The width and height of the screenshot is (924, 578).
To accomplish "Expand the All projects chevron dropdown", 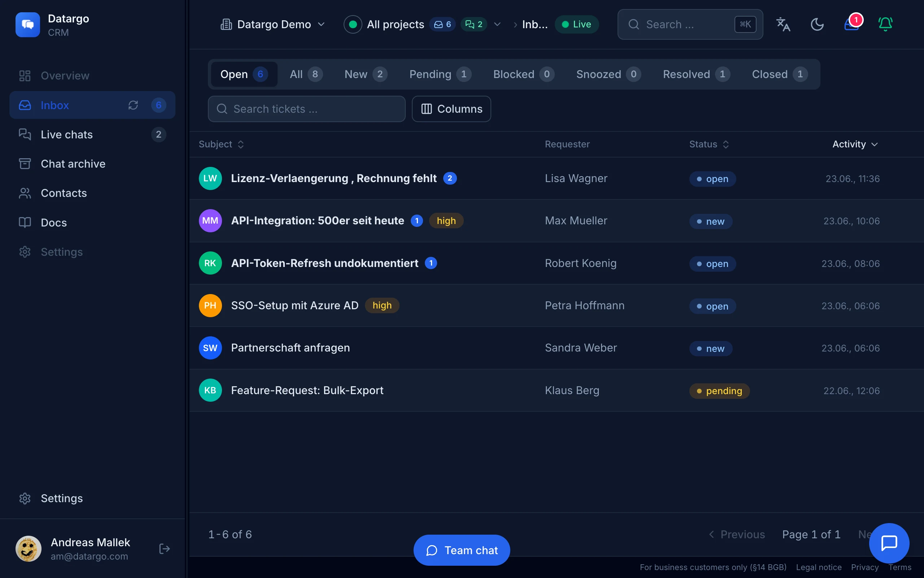I will point(497,25).
